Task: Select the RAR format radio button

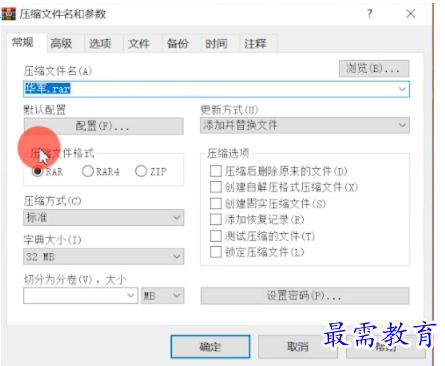Action: [x=37, y=171]
